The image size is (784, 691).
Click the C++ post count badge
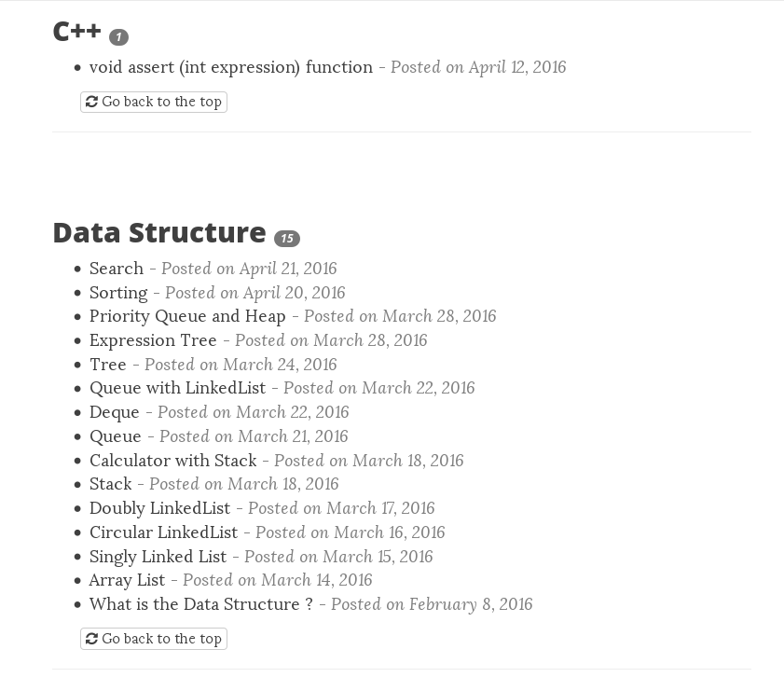coord(118,37)
